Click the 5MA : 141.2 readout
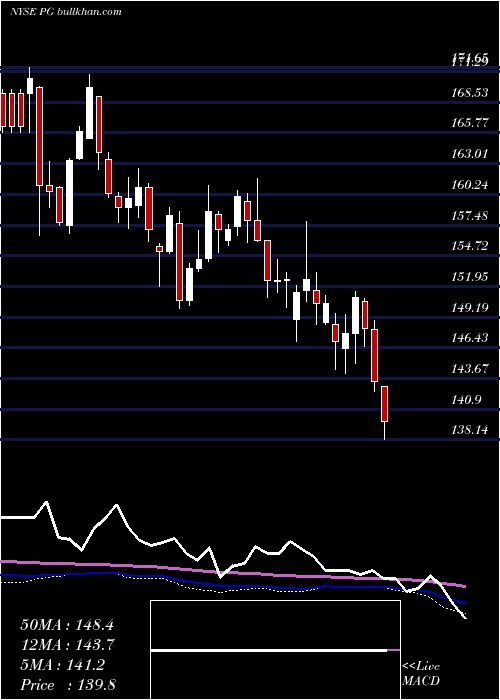This screenshot has height=700, width=500. [x=62, y=665]
